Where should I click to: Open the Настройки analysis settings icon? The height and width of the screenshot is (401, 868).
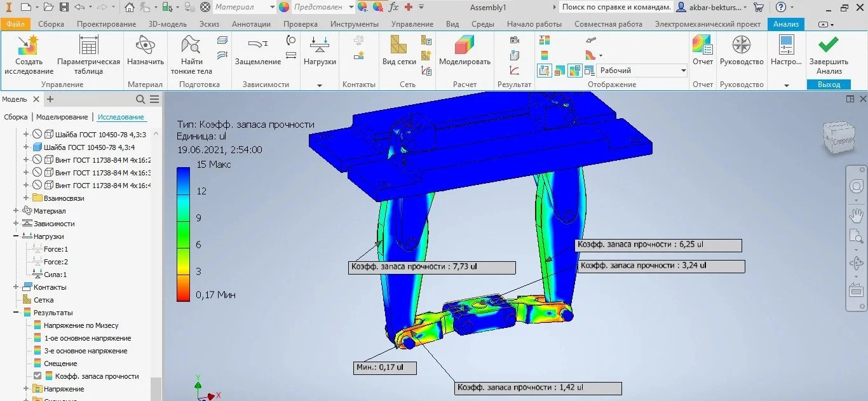(x=786, y=46)
